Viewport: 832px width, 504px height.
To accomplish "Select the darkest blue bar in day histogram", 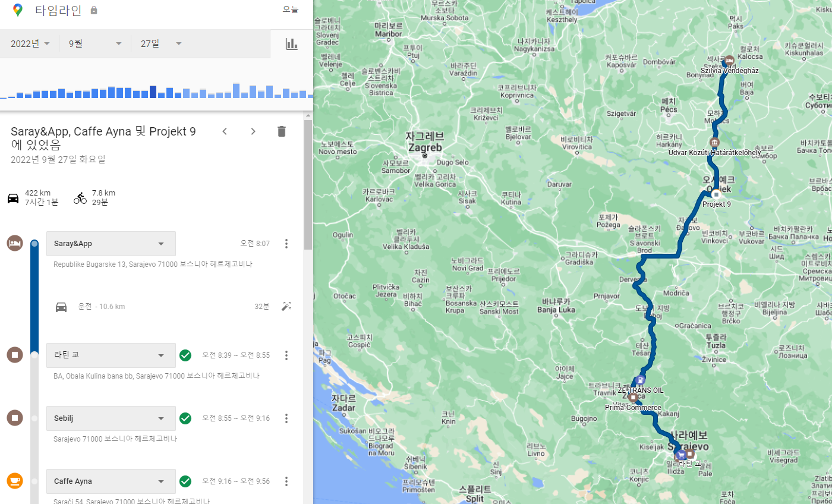I will point(153,92).
